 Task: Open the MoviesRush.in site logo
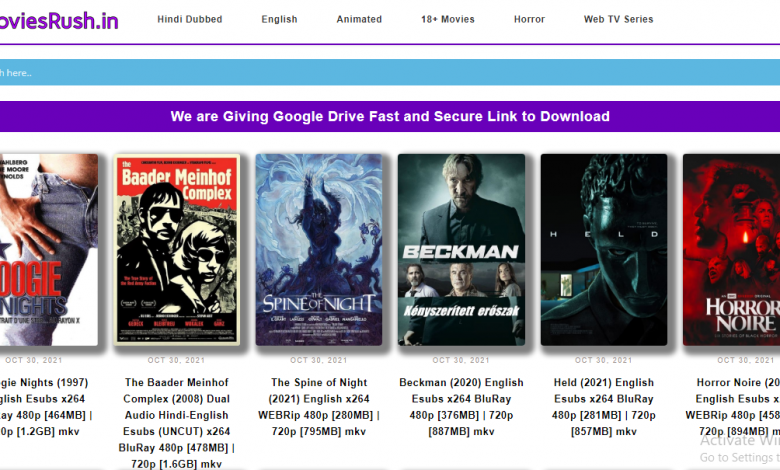(x=58, y=20)
